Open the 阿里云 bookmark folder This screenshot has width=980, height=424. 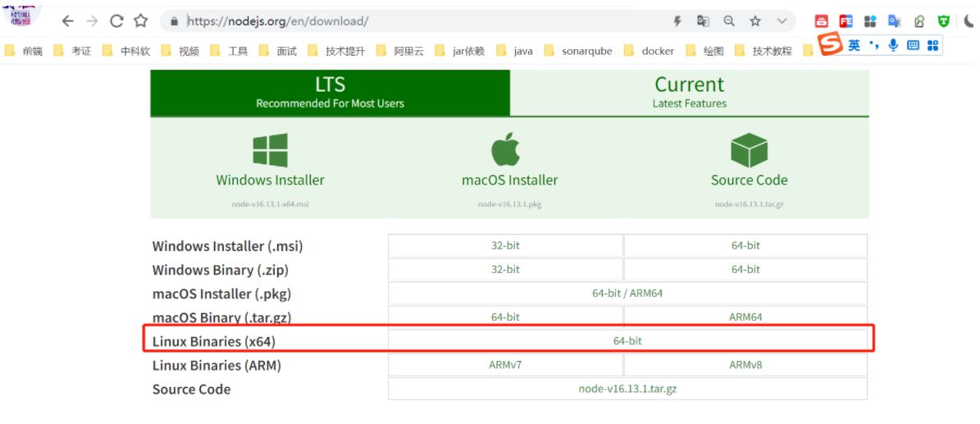coord(400,51)
